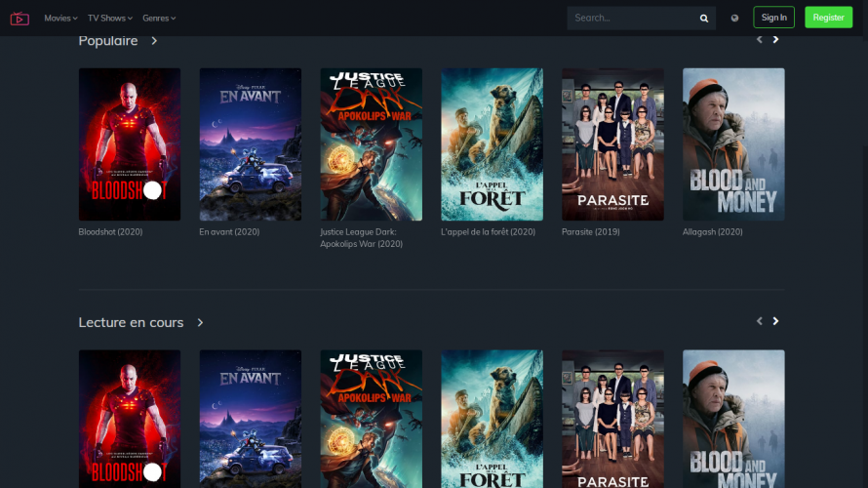This screenshot has width=868, height=488.
Task: Open L'appel de la forêt poster in Populaire
Action: tap(493, 144)
